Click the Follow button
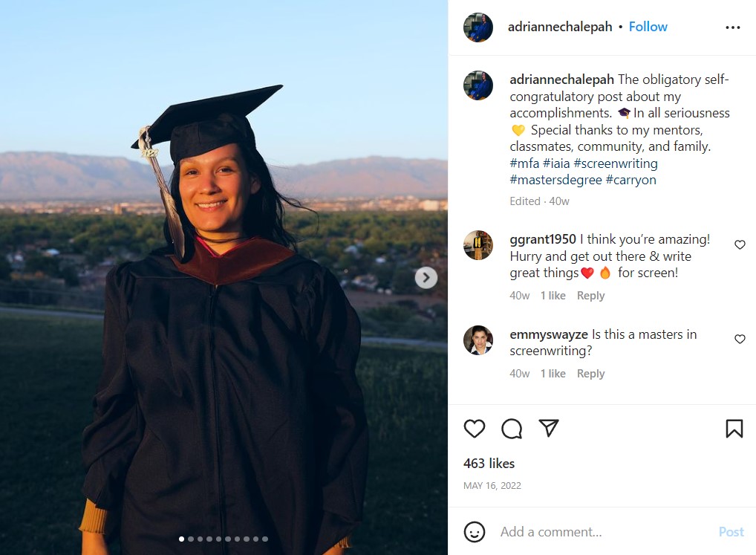 648,27
